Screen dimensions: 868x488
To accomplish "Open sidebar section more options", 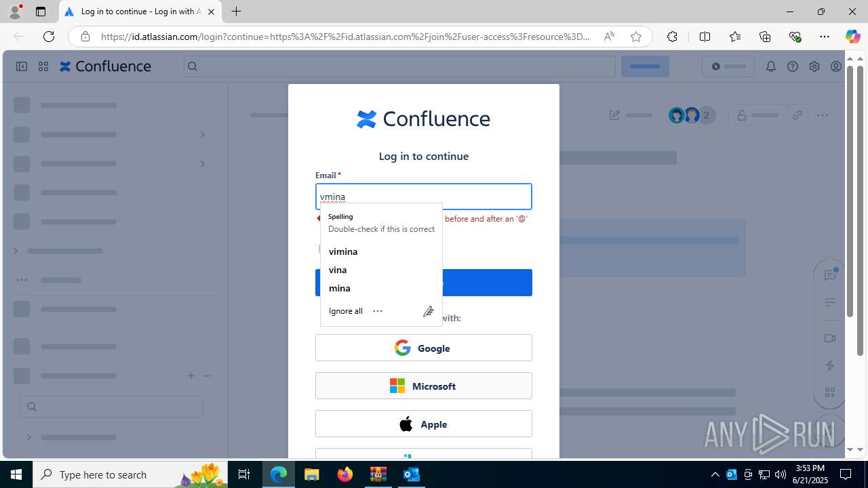I will click(x=208, y=375).
